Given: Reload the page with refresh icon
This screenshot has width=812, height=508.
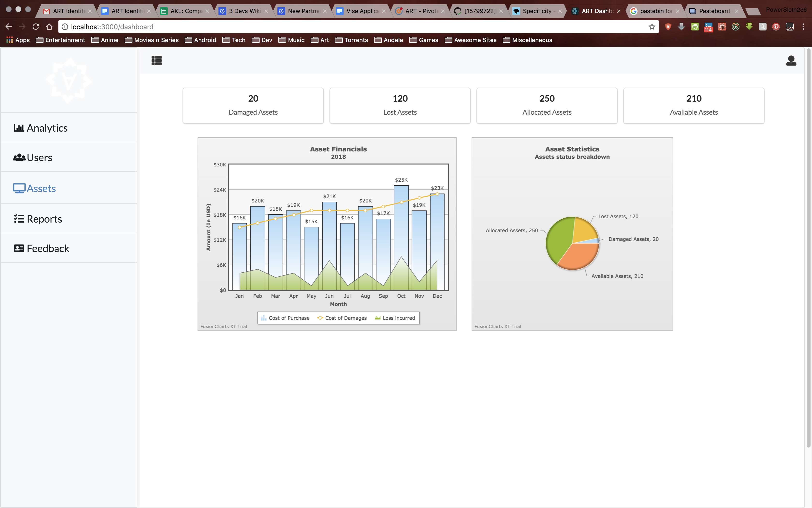Looking at the screenshot, I should pos(36,27).
